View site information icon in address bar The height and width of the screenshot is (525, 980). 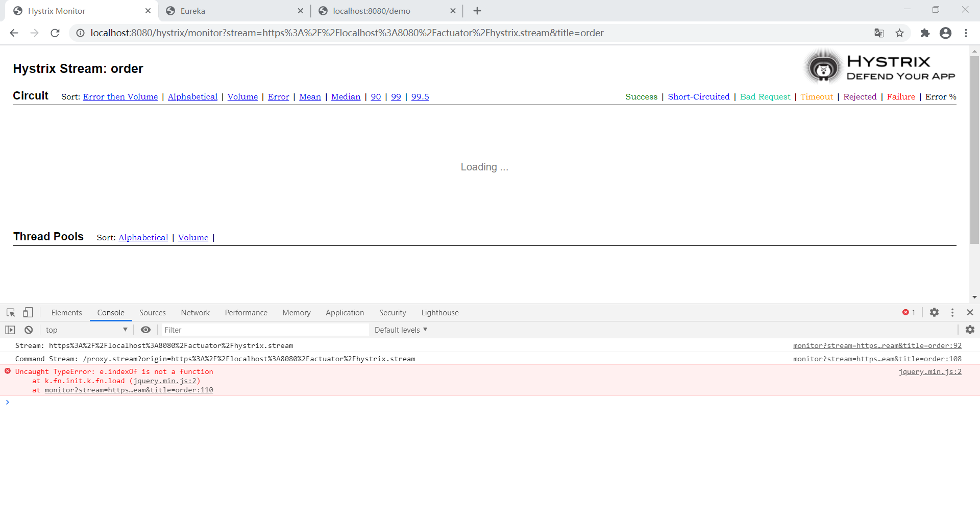click(80, 33)
